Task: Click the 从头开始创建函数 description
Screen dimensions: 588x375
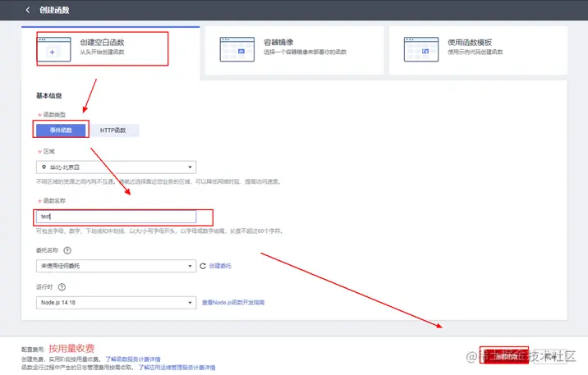Action: (x=102, y=52)
